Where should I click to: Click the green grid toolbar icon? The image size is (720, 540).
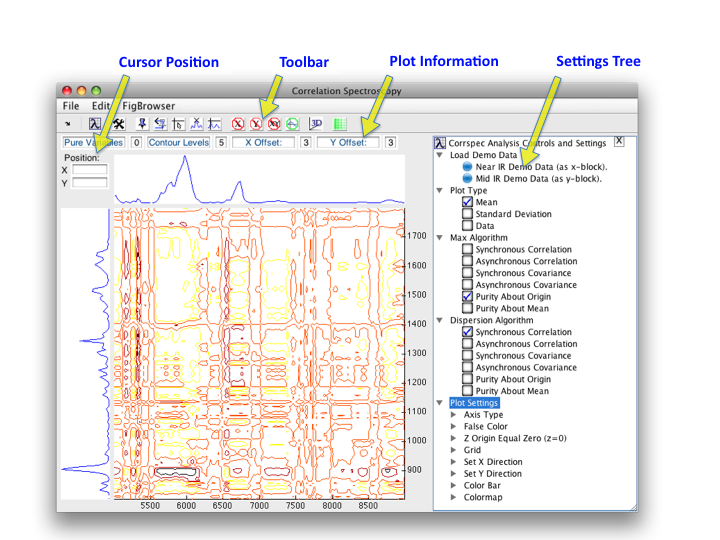[x=339, y=124]
